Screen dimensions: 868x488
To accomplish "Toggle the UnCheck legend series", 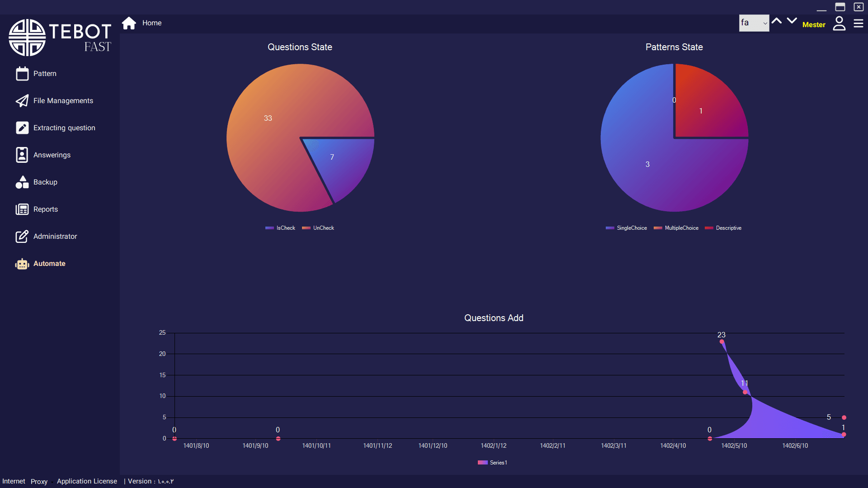I will click(x=318, y=228).
